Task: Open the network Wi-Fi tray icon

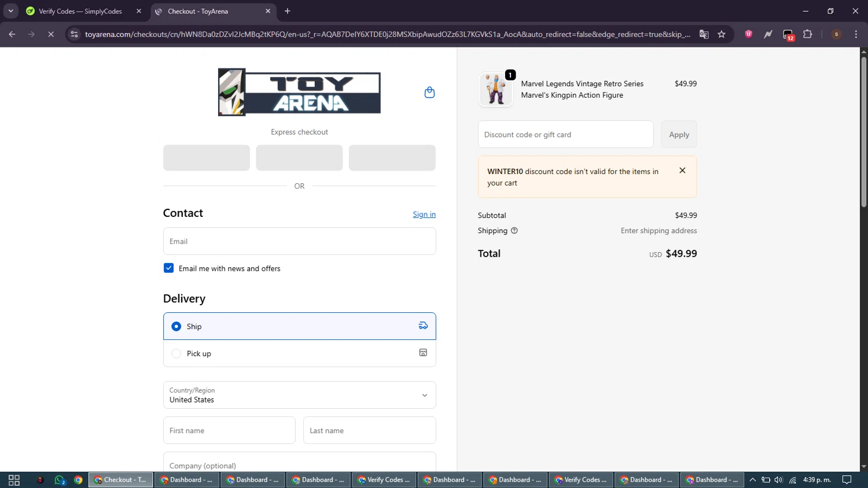Action: pyautogui.click(x=793, y=480)
